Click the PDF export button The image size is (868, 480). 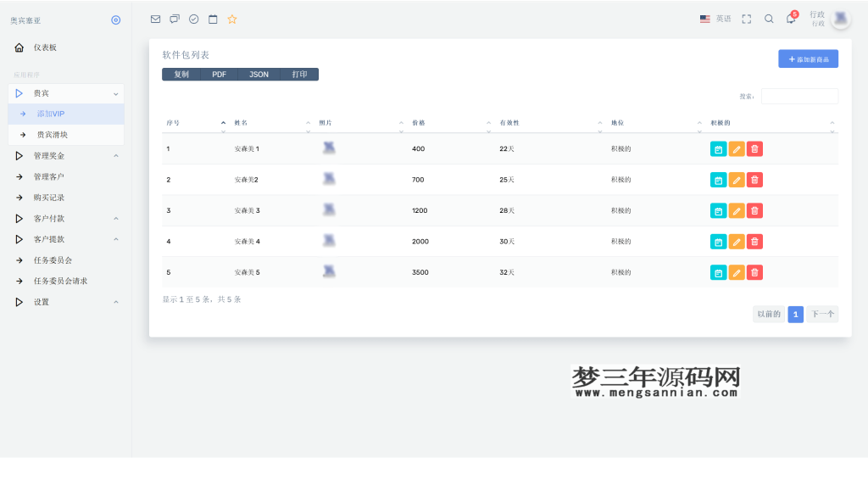220,74
